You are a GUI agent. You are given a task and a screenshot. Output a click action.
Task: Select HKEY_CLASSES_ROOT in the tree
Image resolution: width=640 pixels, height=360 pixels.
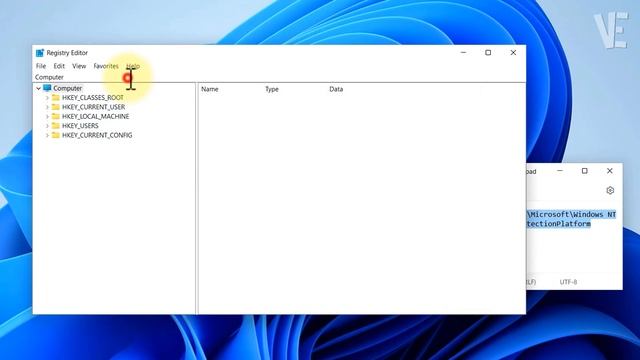click(93, 98)
